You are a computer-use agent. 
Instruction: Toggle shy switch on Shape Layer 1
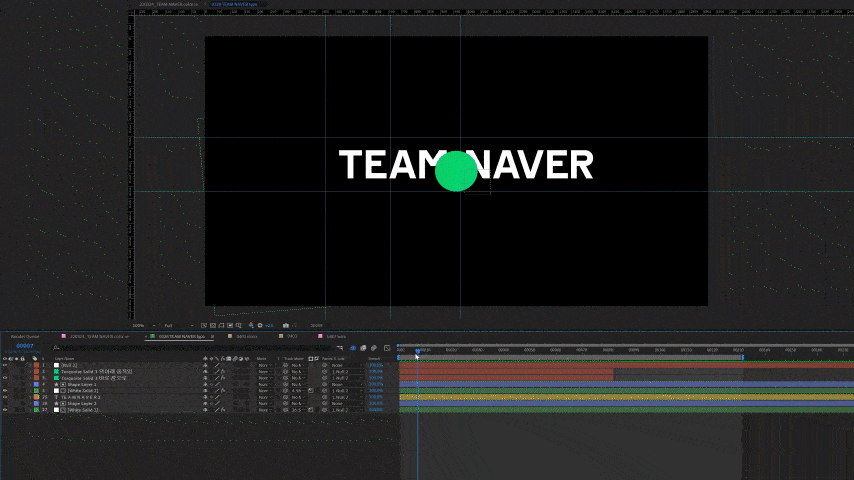[205, 384]
